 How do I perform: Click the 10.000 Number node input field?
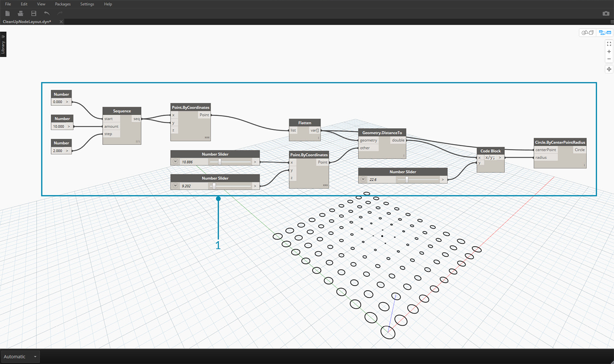[x=58, y=127]
